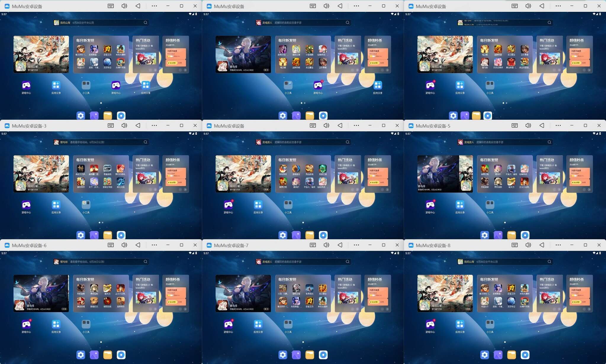Click the 指间山海 search bar in MuMu安卓设备-8
606x364 pixels.
(505, 262)
